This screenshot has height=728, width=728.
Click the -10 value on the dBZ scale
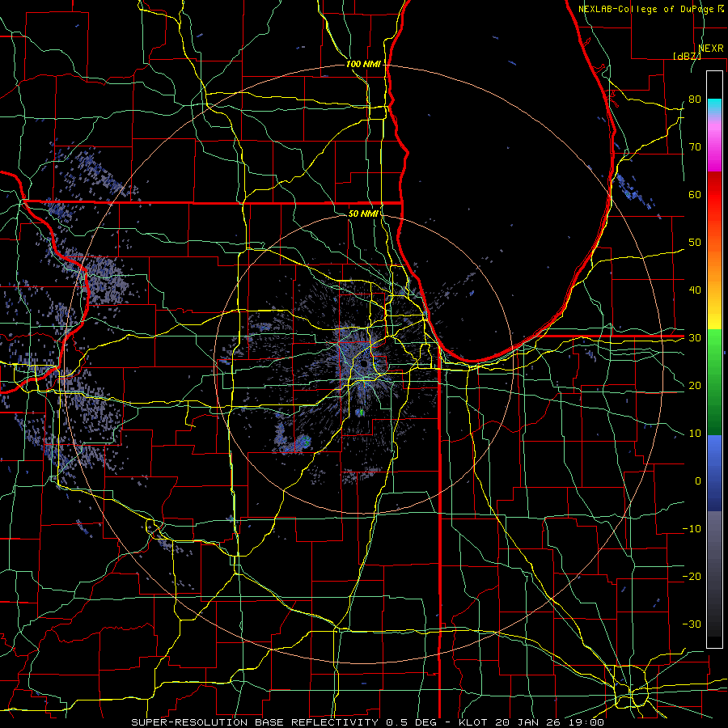(x=692, y=529)
